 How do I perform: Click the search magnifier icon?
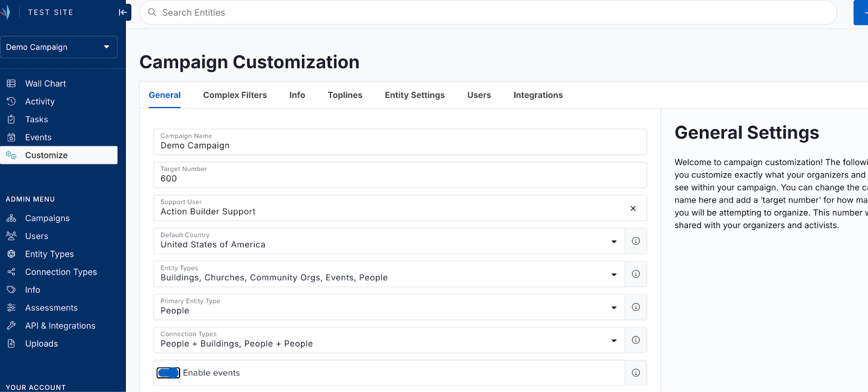[152, 12]
